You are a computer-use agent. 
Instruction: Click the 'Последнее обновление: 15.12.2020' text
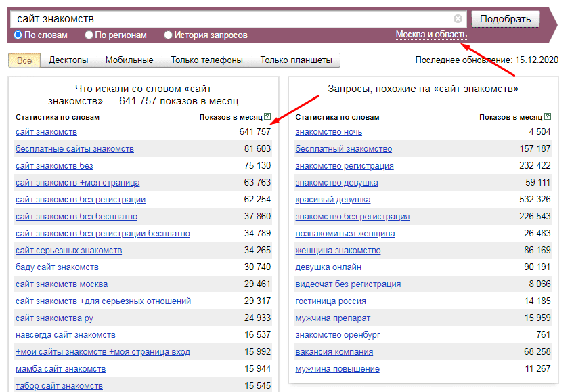tap(487, 60)
